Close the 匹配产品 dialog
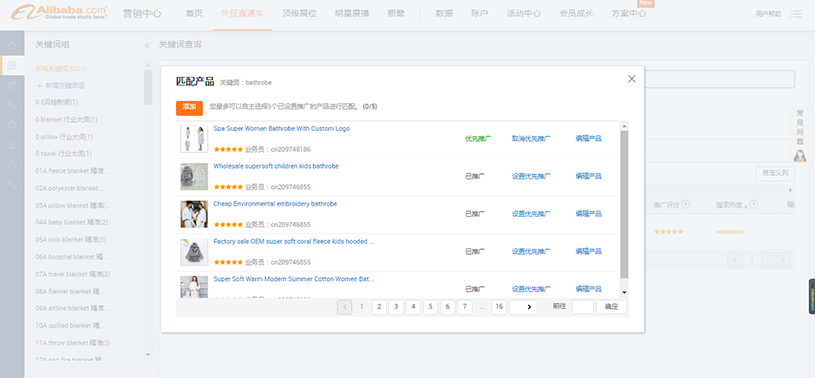Screen dimensions: 815x378 632,79
